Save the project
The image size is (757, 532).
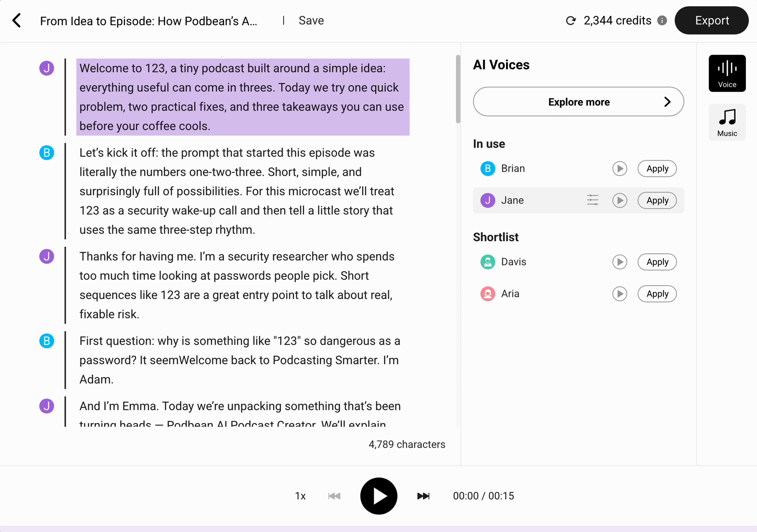point(311,20)
